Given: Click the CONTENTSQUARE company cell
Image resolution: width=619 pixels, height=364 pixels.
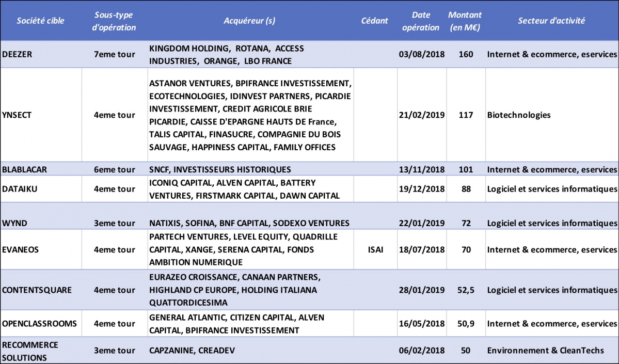Looking at the screenshot, I should coord(37,290).
